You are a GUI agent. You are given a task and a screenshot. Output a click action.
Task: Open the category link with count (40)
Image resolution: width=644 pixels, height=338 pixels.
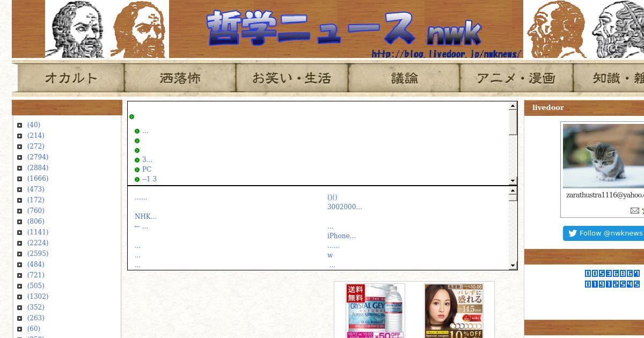click(x=34, y=125)
